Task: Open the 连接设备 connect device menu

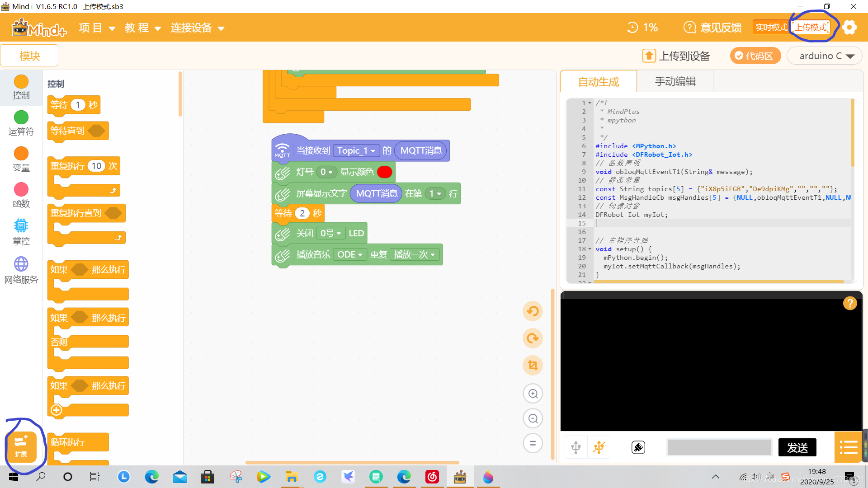Action: click(198, 28)
